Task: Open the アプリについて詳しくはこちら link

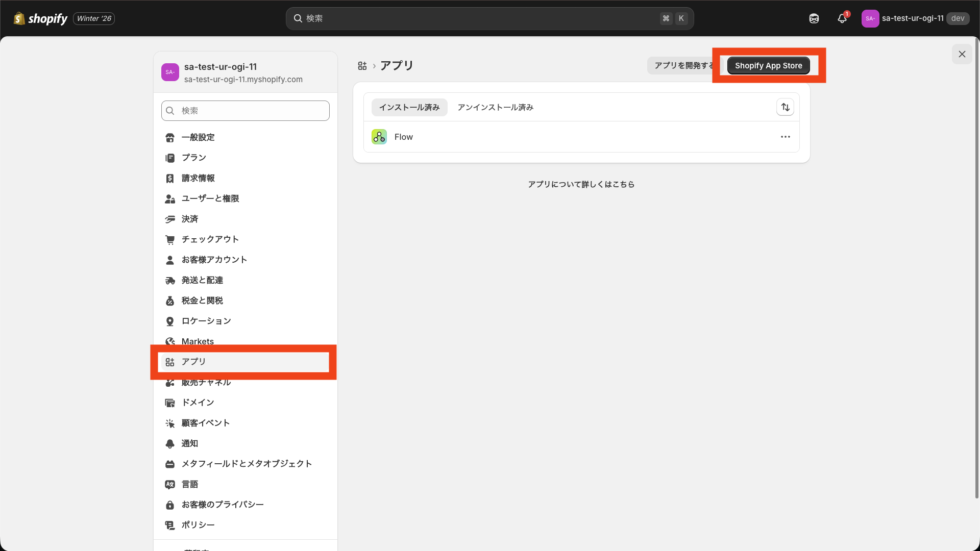Action: [581, 184]
